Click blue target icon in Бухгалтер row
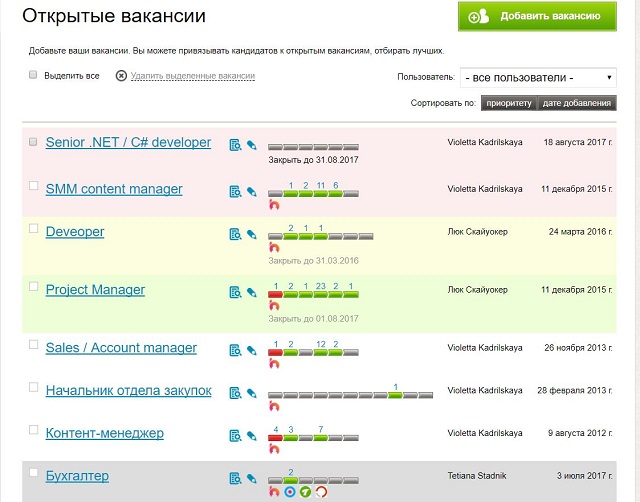This screenshot has width=640, height=502. [x=290, y=491]
